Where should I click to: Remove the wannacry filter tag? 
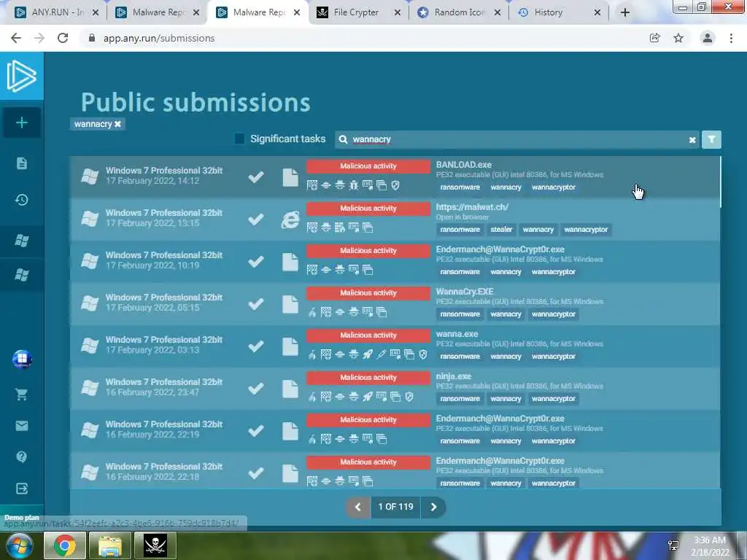(x=117, y=124)
